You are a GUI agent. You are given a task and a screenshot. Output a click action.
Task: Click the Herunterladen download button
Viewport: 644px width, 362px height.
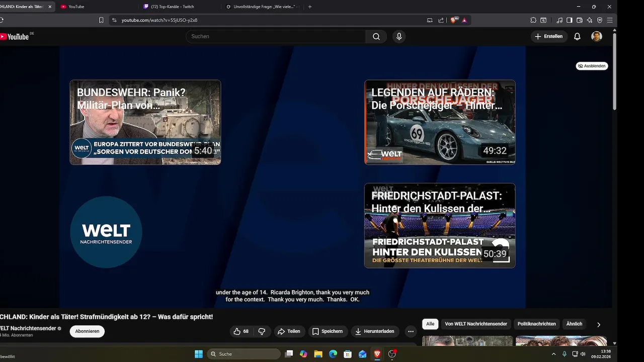tap(375, 331)
